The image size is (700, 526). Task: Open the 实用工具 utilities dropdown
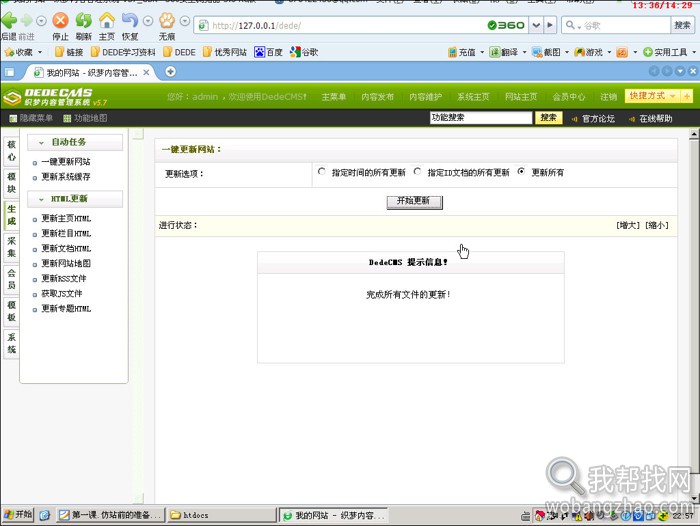point(670,52)
